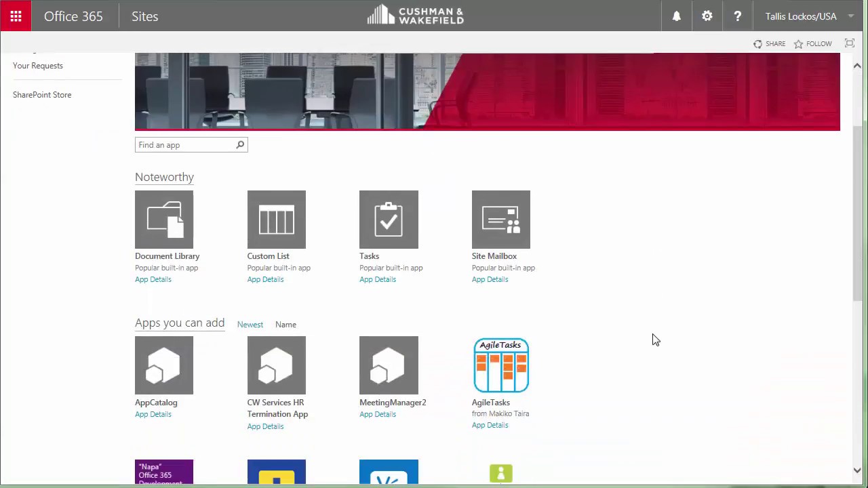The width and height of the screenshot is (868, 488).
Task: Select the CW Services HR Termination App icon
Action: 277,365
